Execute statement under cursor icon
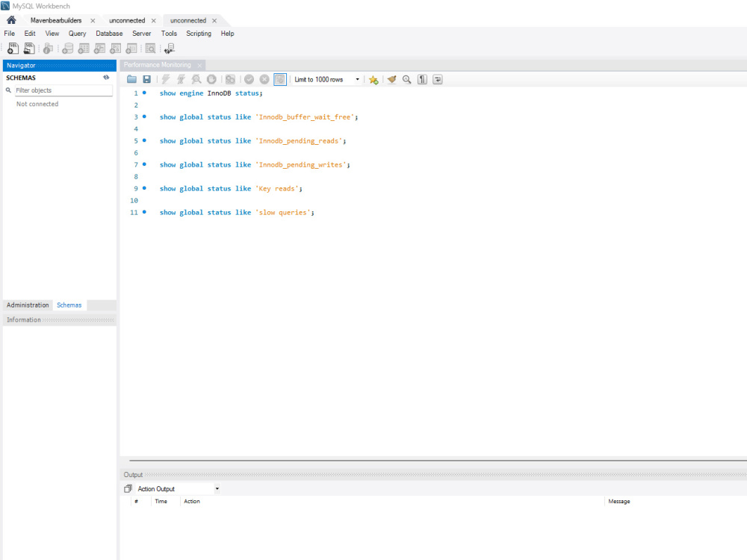This screenshot has width=747, height=560. pos(181,80)
